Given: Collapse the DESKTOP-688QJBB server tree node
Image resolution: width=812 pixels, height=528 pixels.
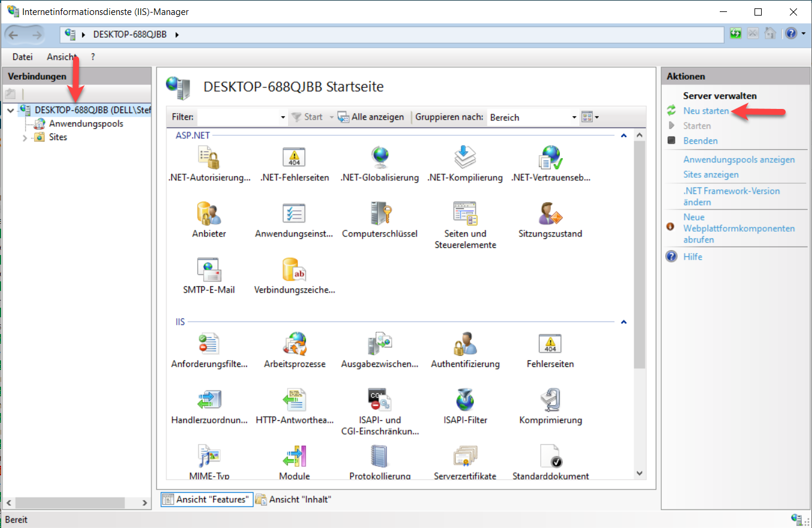Looking at the screenshot, I should coord(10,110).
